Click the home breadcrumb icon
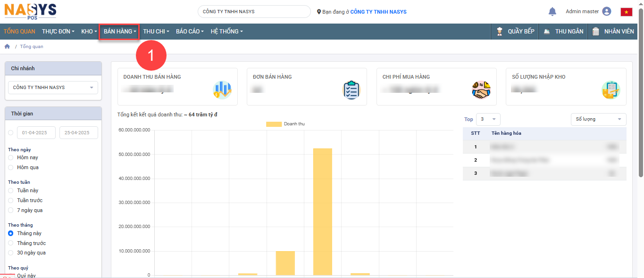The image size is (644, 278). coord(7,47)
